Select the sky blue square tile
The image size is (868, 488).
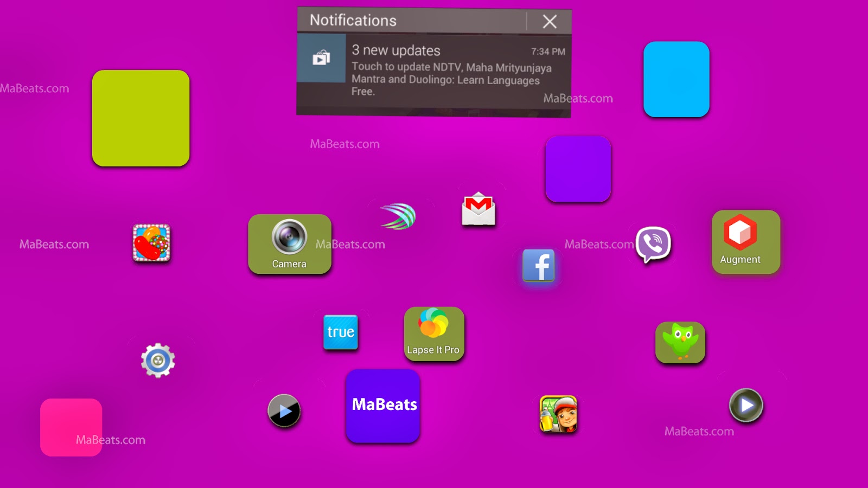point(676,79)
